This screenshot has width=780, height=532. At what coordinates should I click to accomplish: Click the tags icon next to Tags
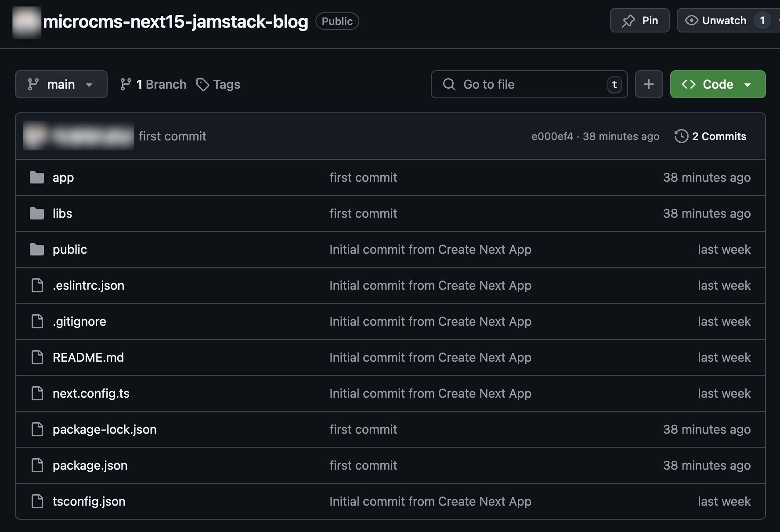point(202,84)
